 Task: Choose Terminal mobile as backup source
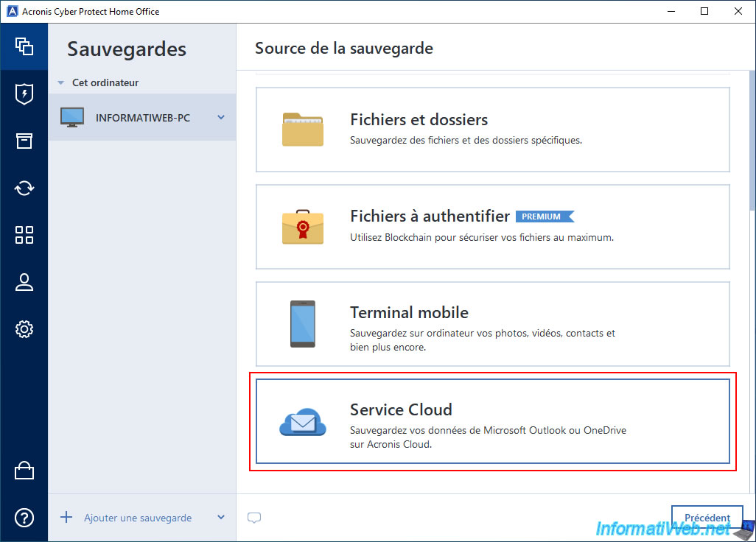tap(493, 324)
